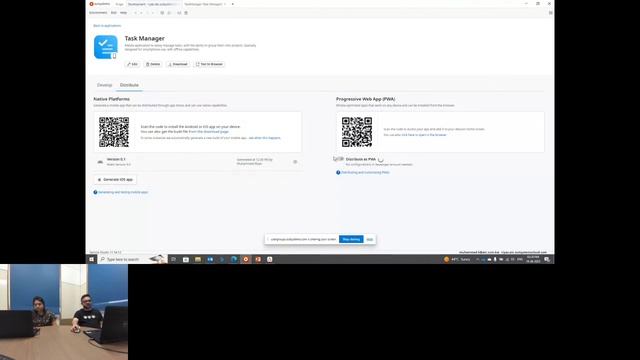The width and height of the screenshot is (640, 360).
Task: Open the Task View taskbar icon
Action: click(x=173, y=259)
